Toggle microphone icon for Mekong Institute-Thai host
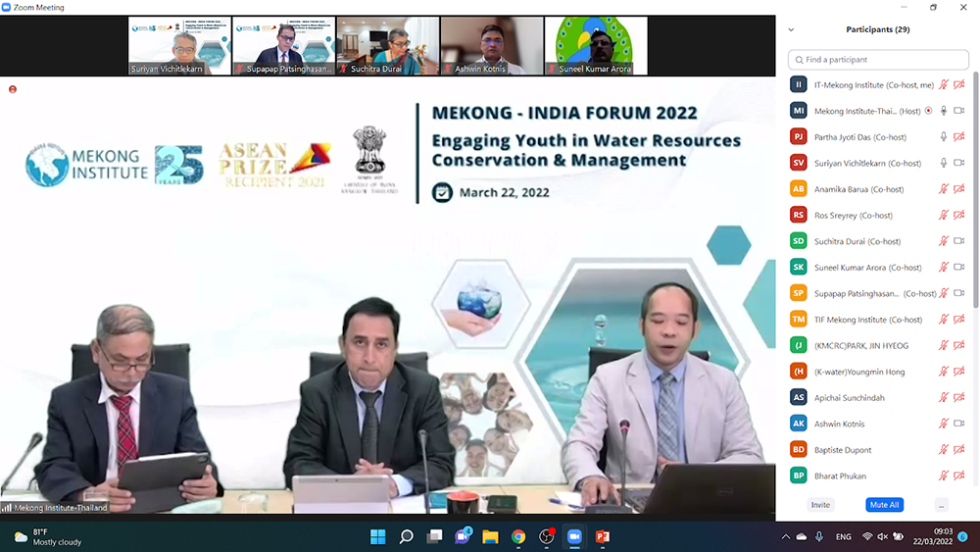Viewport: 980px width, 552px height. pyautogui.click(x=943, y=111)
